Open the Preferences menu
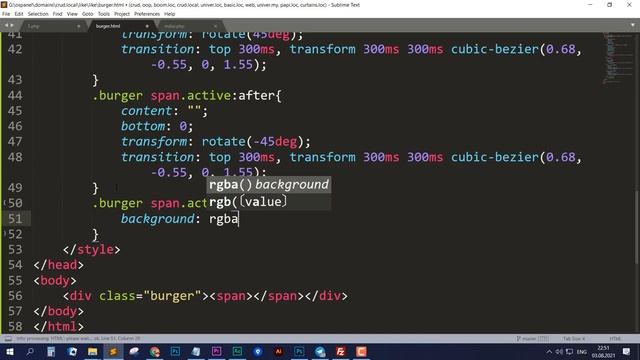This screenshot has width=640, height=360. pos(147,14)
